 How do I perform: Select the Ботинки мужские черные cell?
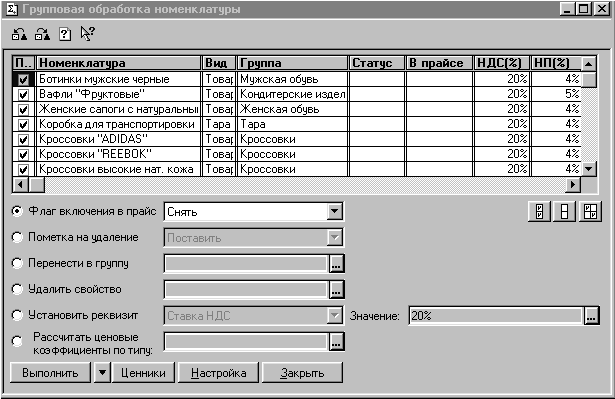coord(118,79)
